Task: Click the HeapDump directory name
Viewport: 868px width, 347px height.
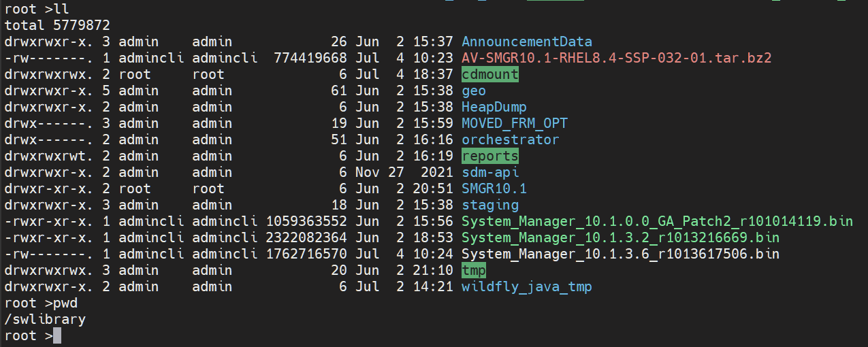Action: 494,107
